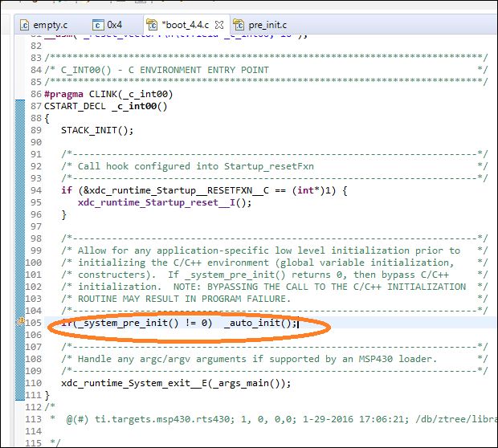The height and width of the screenshot is (448, 498).
Task: Click line number 94 in the gutter
Action: coord(36,190)
